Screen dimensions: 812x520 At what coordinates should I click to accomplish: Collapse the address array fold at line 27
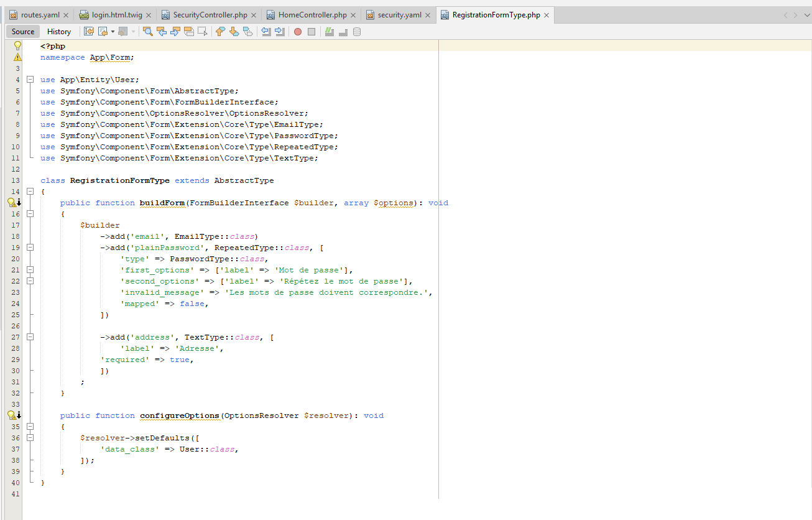point(30,337)
